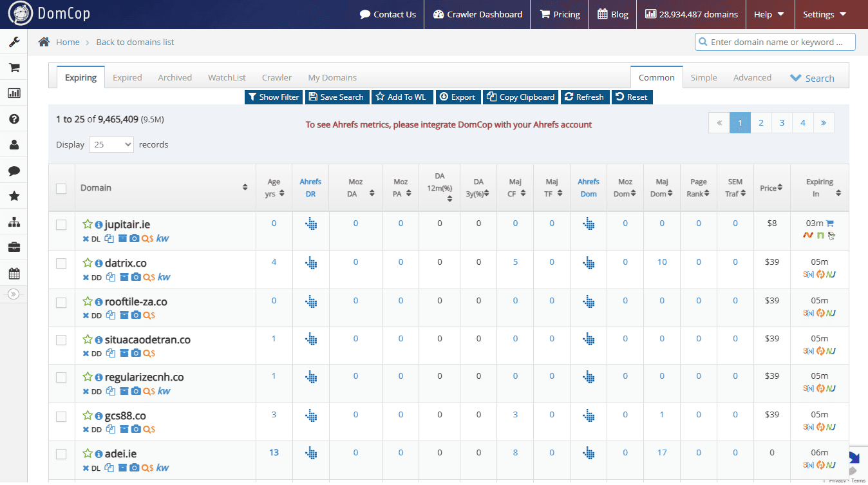Open the Help dropdown menu
Viewport: 868px width, 485px height.
pyautogui.click(x=769, y=13)
